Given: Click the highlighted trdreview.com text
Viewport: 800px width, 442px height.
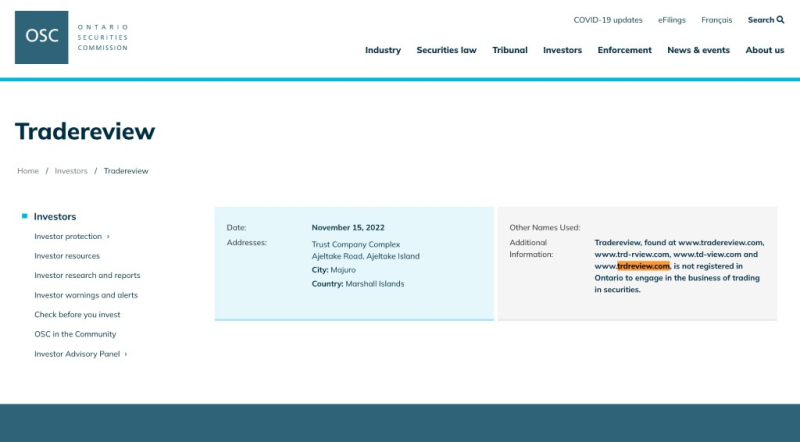Looking at the screenshot, I should (x=643, y=266).
